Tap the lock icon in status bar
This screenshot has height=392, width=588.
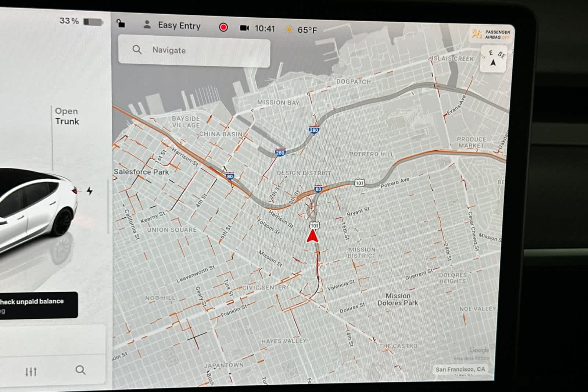click(x=121, y=24)
